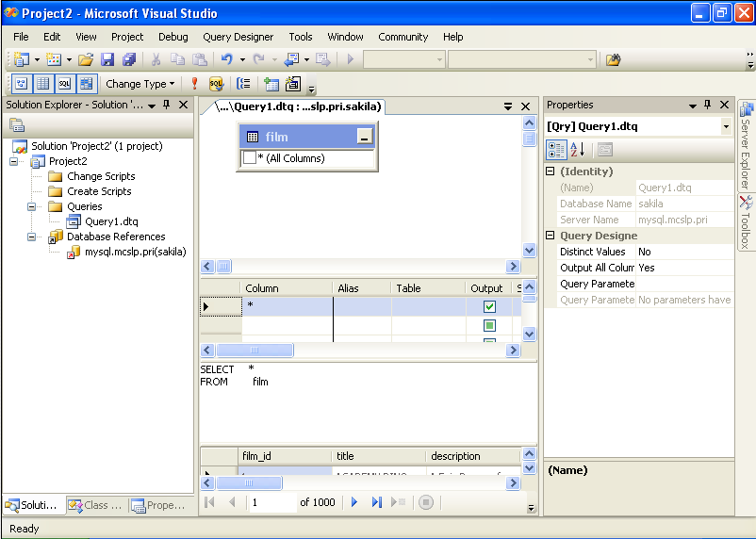Sort properties alphabetically with A-Z icon
The image size is (756, 539).
[x=578, y=149]
